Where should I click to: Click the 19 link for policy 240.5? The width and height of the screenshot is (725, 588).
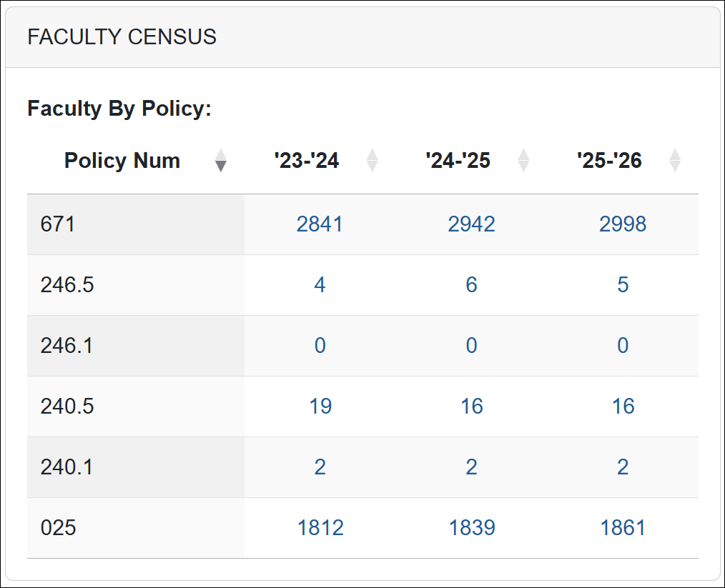[x=320, y=407]
